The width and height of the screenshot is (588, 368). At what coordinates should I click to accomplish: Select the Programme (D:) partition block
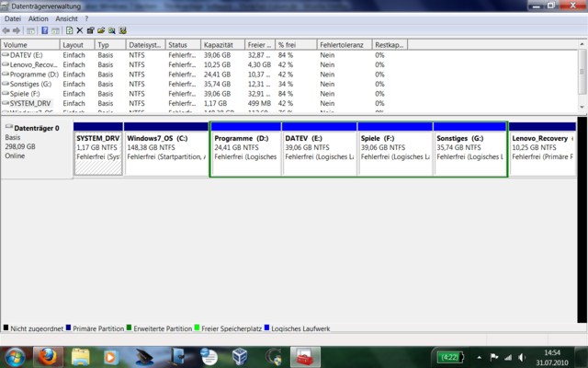pyautogui.click(x=245, y=149)
